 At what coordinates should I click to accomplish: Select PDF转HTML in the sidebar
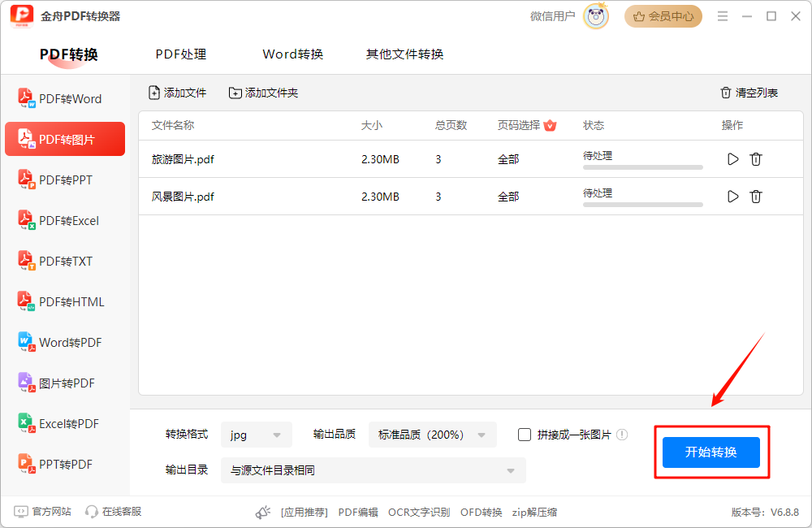(65, 301)
